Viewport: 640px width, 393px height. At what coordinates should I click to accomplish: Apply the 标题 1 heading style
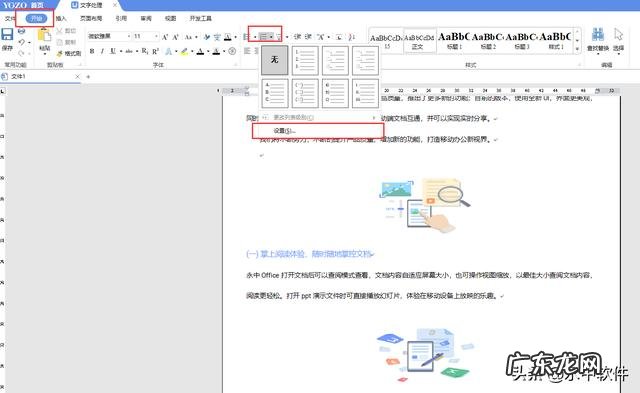[453, 40]
